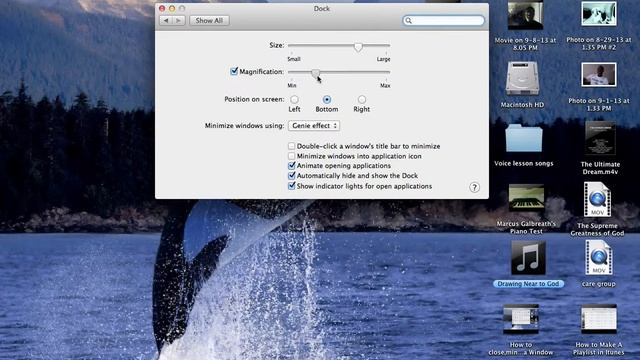Click the Dock Size slider thumb
The width and height of the screenshot is (640, 360).
coord(358,47)
